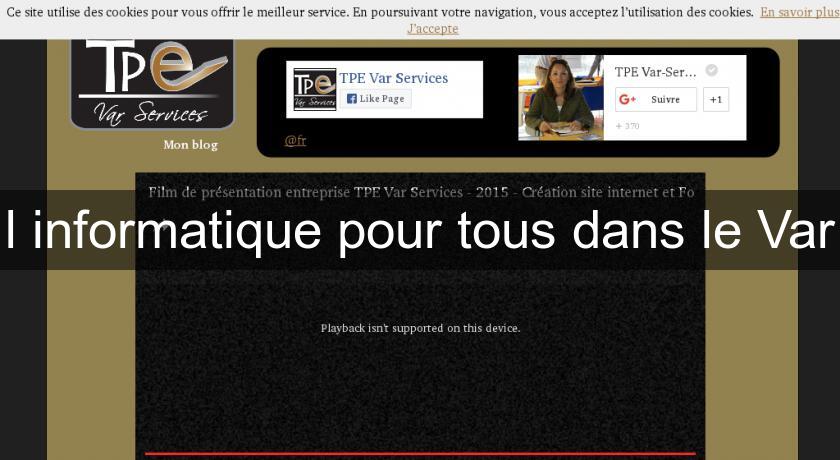Screen dimensions: 840x460
Task: Click the 'Suivre' text on follow button
Action: (665, 99)
